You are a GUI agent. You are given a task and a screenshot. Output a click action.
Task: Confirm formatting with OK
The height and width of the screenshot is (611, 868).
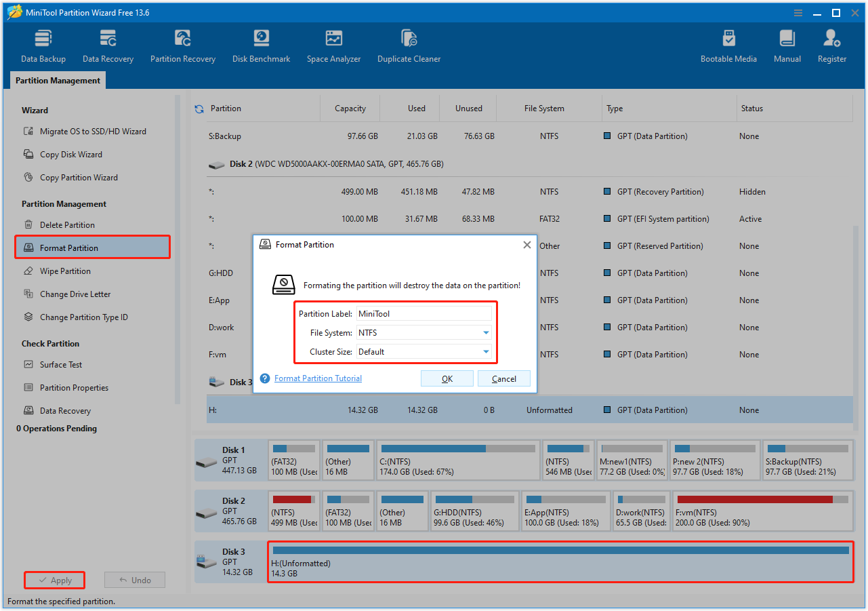point(447,379)
